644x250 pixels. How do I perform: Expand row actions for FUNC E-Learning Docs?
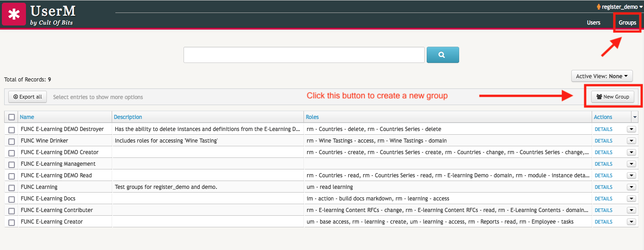pyautogui.click(x=631, y=199)
